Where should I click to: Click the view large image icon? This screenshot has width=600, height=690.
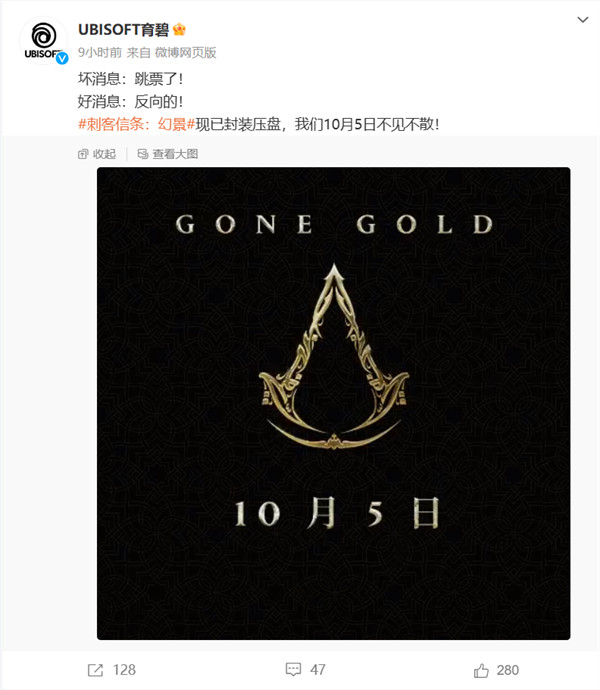tap(143, 154)
